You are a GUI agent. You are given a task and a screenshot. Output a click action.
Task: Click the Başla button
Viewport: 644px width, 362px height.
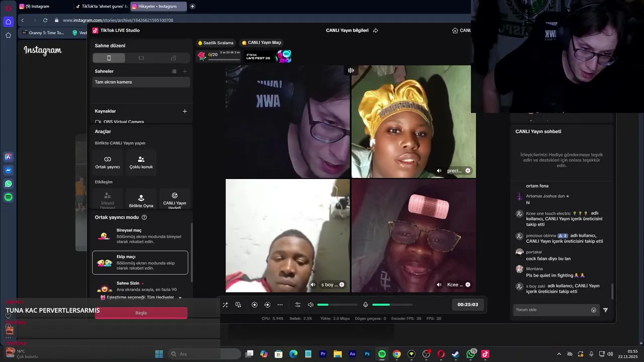(x=141, y=313)
